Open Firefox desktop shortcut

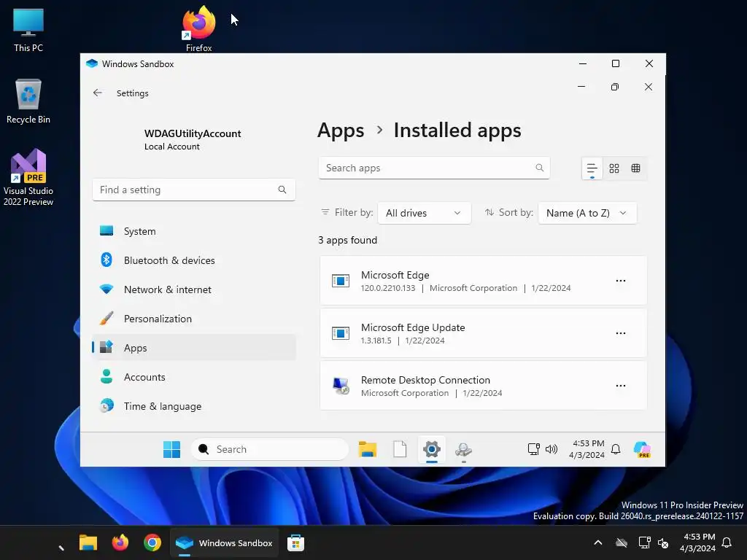pyautogui.click(x=198, y=28)
